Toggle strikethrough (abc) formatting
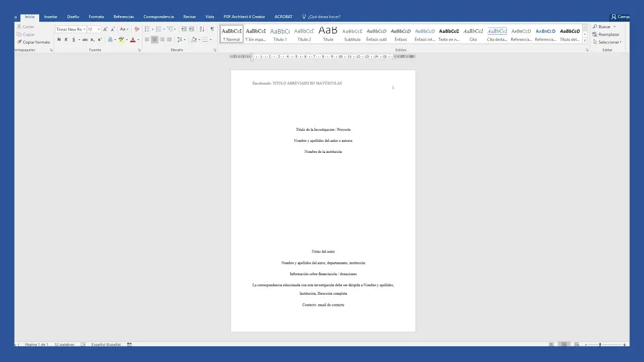 click(x=85, y=40)
